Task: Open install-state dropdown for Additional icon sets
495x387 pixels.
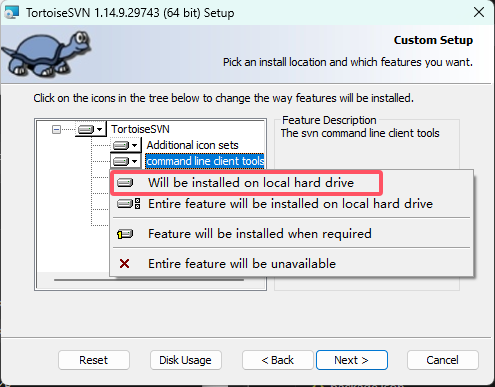Action: pos(126,145)
